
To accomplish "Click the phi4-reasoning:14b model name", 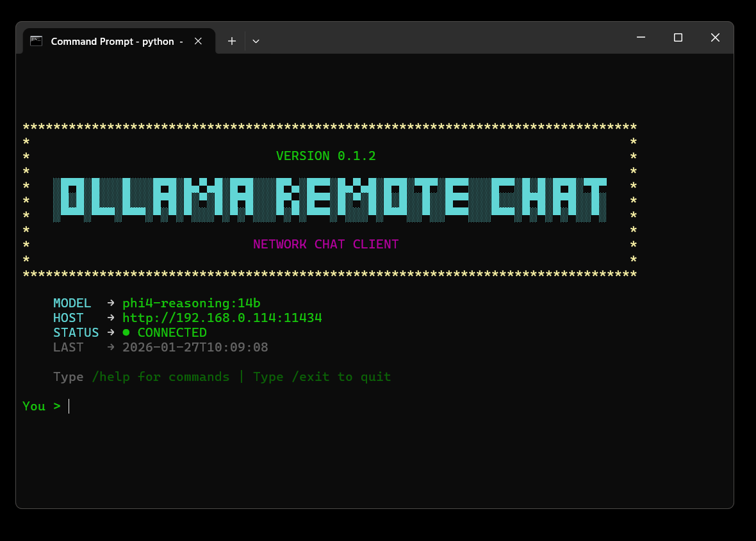I will tap(192, 303).
